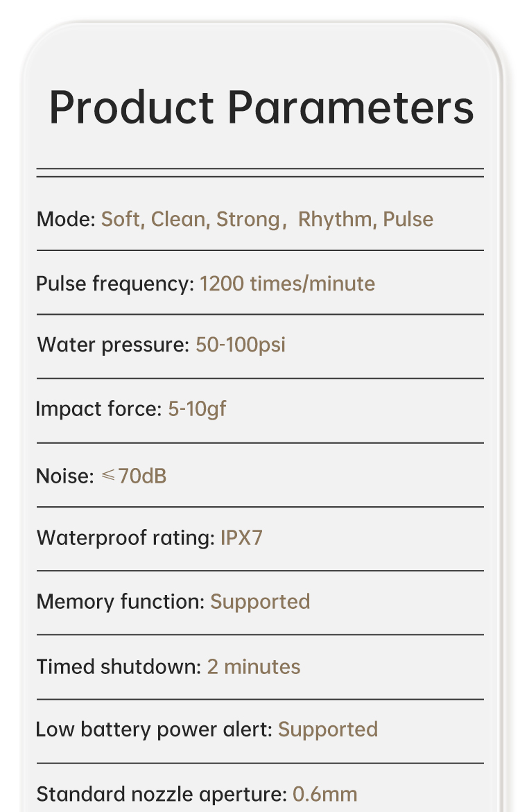Select Supported next to Memory function
Image resolution: width=520 pixels, height=812 pixels.
(x=260, y=601)
